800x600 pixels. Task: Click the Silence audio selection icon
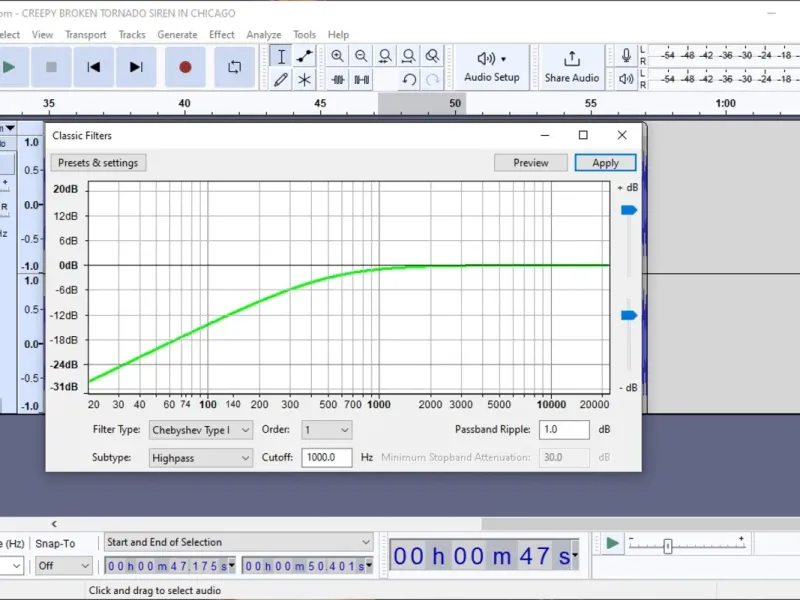[x=362, y=80]
